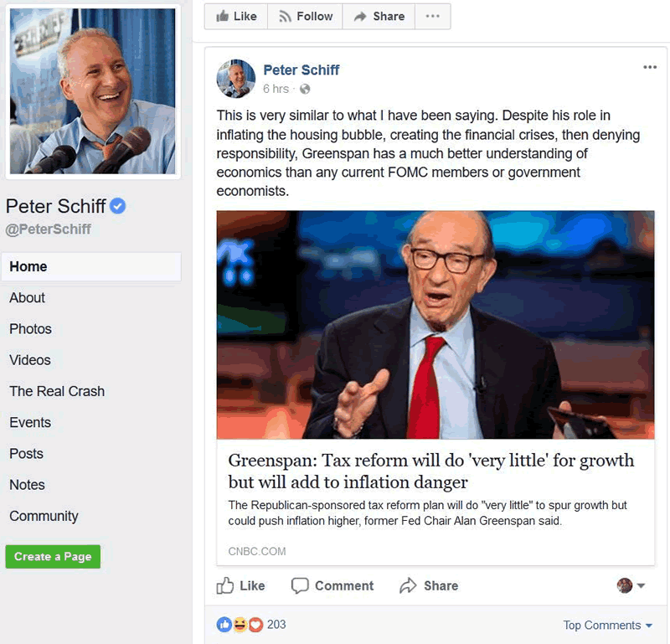The width and height of the screenshot is (670, 644).
Task: Click the large page profile picture
Action: tap(93, 91)
